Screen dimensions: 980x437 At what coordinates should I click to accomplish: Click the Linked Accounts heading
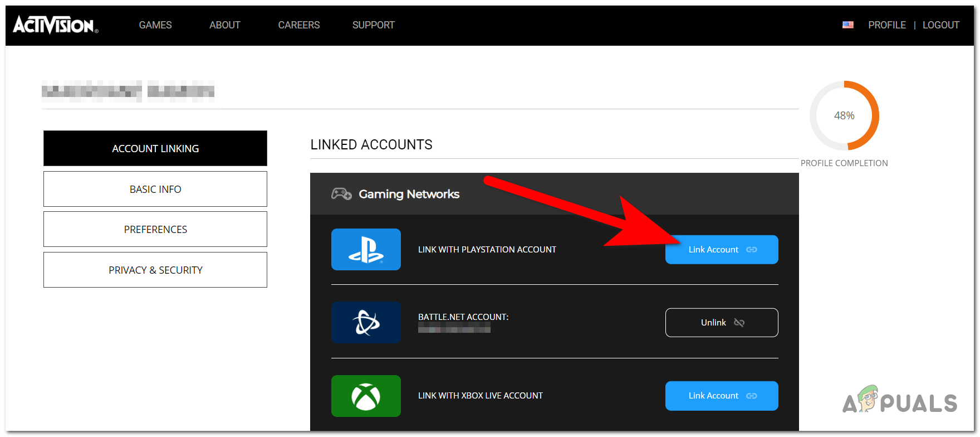371,145
